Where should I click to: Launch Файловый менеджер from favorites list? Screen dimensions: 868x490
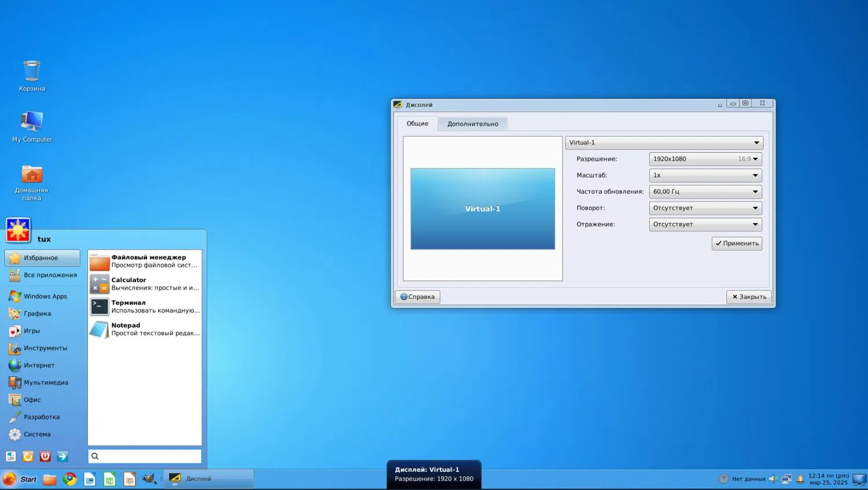(x=145, y=261)
